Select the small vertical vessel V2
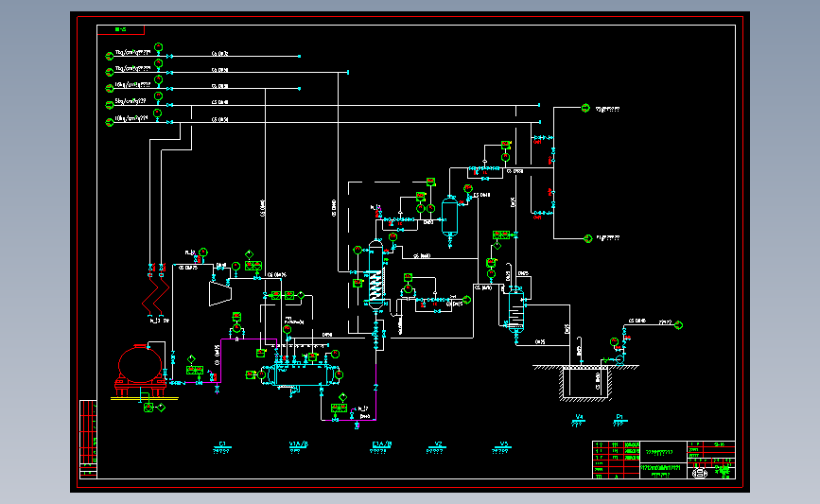The width and height of the screenshot is (820, 504). tap(449, 217)
